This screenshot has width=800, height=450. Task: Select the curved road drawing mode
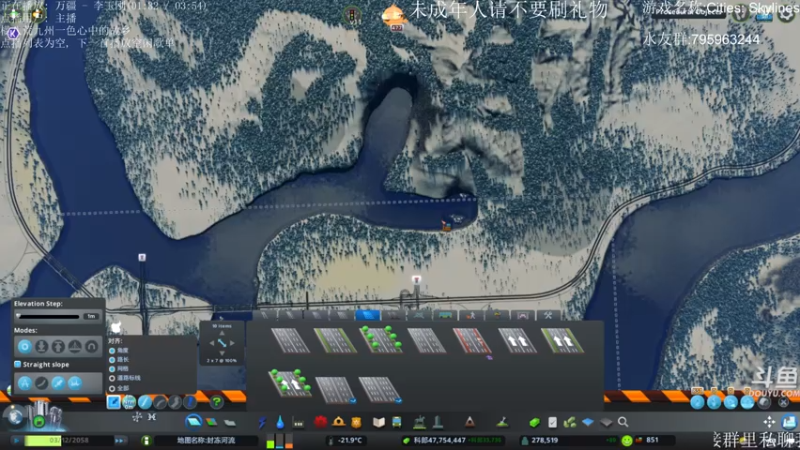(160, 402)
